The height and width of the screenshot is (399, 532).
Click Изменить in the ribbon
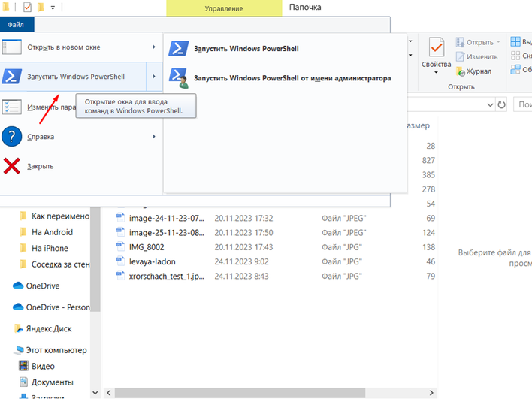pos(477,56)
